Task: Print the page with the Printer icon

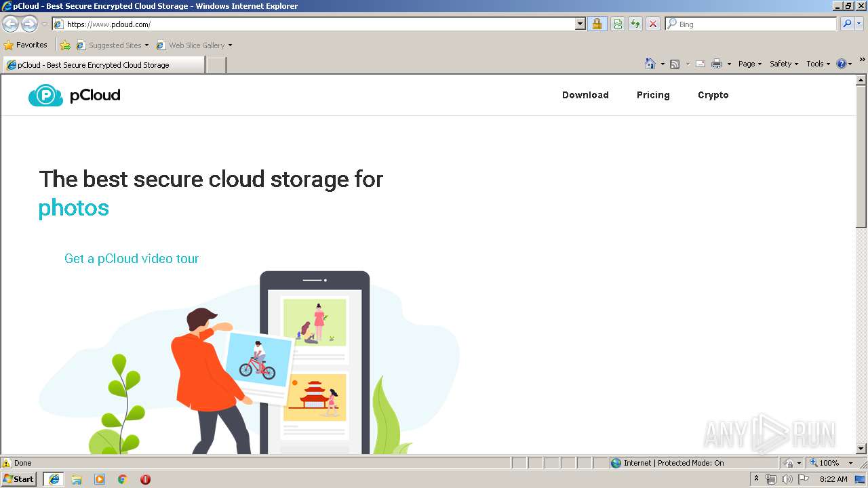Action: [x=717, y=64]
